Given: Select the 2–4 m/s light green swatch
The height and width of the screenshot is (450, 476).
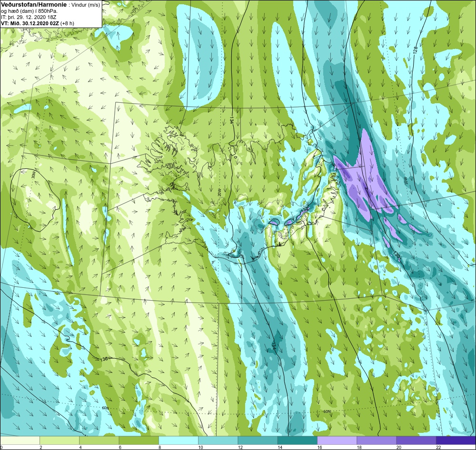Looking at the screenshot, I should tap(59, 440).
